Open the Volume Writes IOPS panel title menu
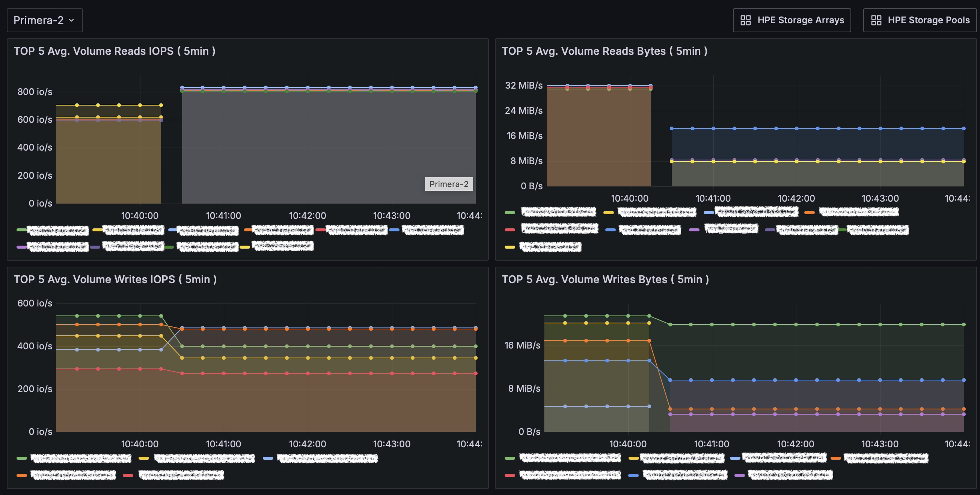This screenshot has width=980, height=495. coord(115,279)
